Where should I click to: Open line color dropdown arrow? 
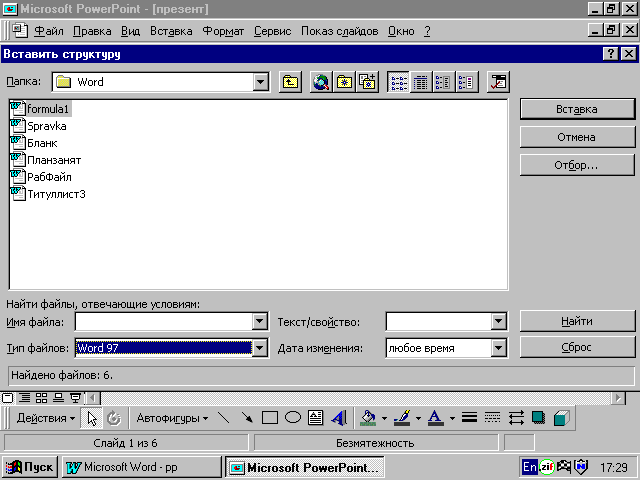(x=418, y=418)
